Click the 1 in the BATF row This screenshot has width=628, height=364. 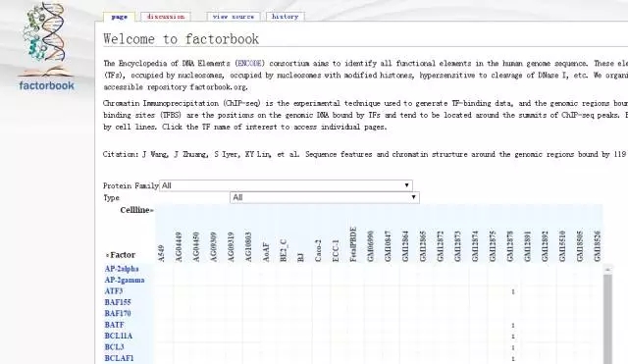(x=513, y=326)
